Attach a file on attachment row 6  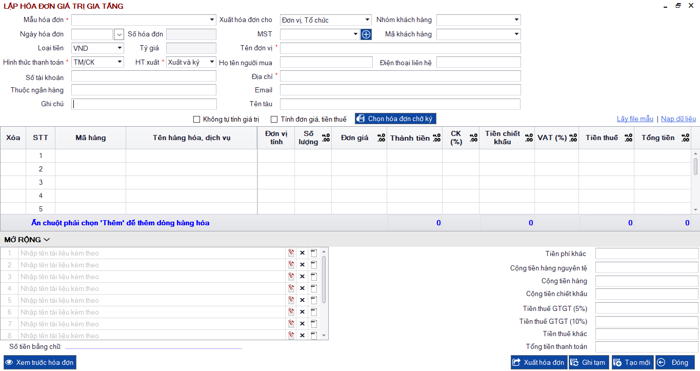coord(291,312)
